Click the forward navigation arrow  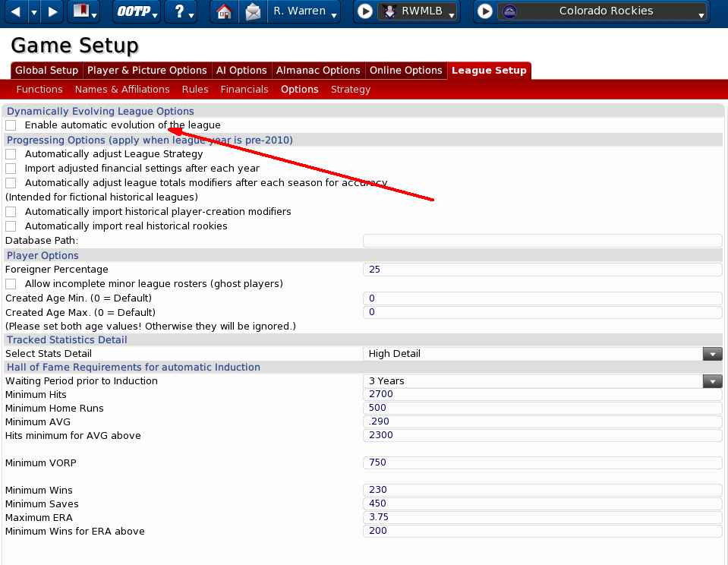click(52, 11)
